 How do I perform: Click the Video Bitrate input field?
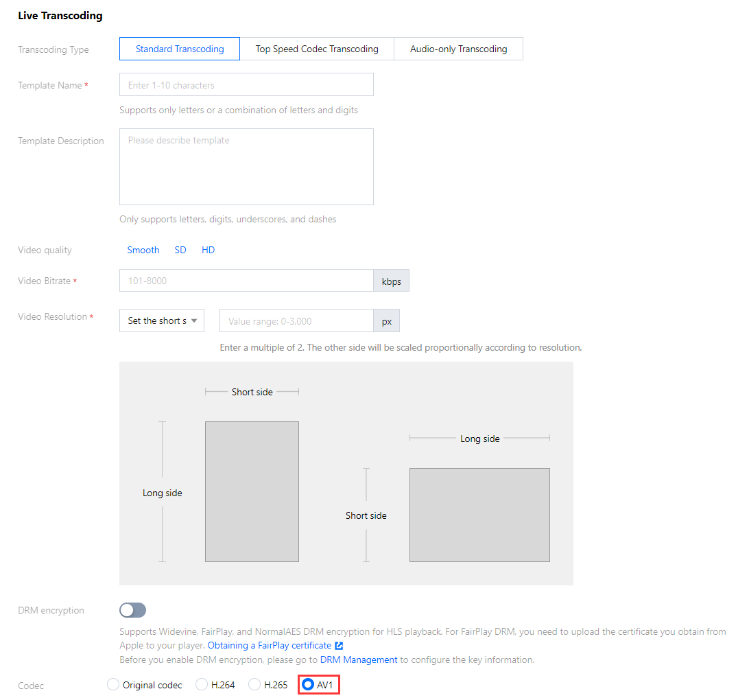click(246, 281)
